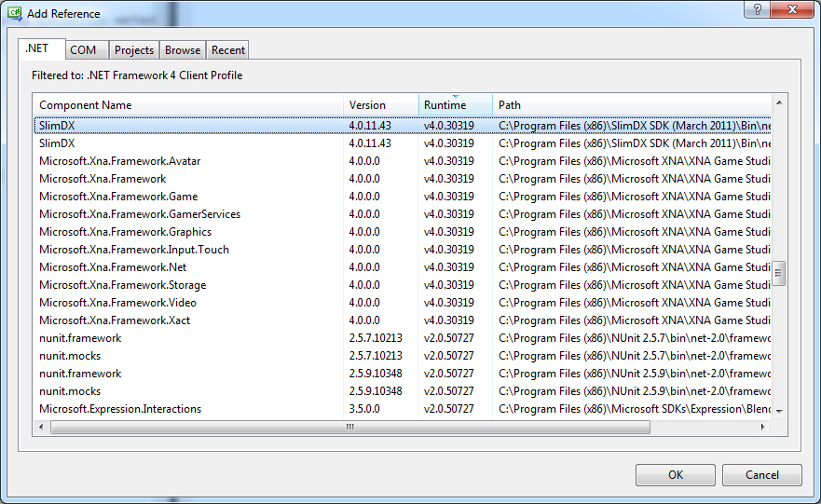Click the horizontal scrollbar right arrow
Viewport: 821px width, 504px height.
pyautogui.click(x=762, y=427)
